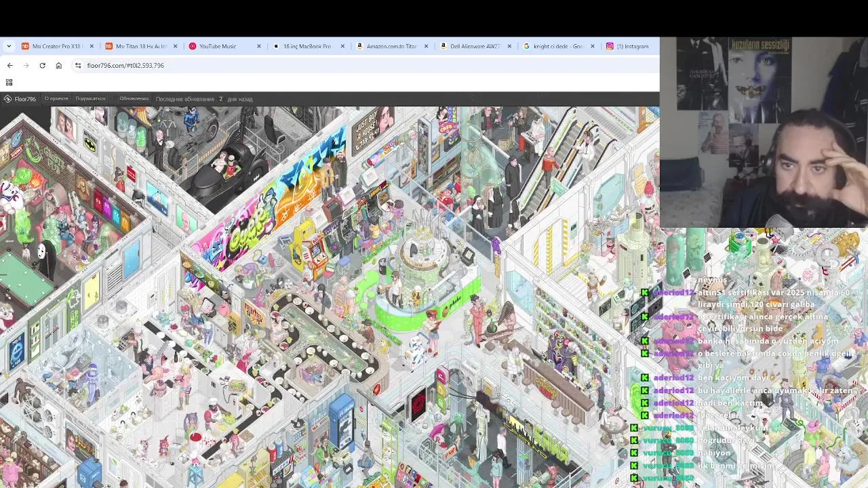The width and height of the screenshot is (868, 488).
Task: Open the tab search dropdown arrow
Action: click(9, 46)
